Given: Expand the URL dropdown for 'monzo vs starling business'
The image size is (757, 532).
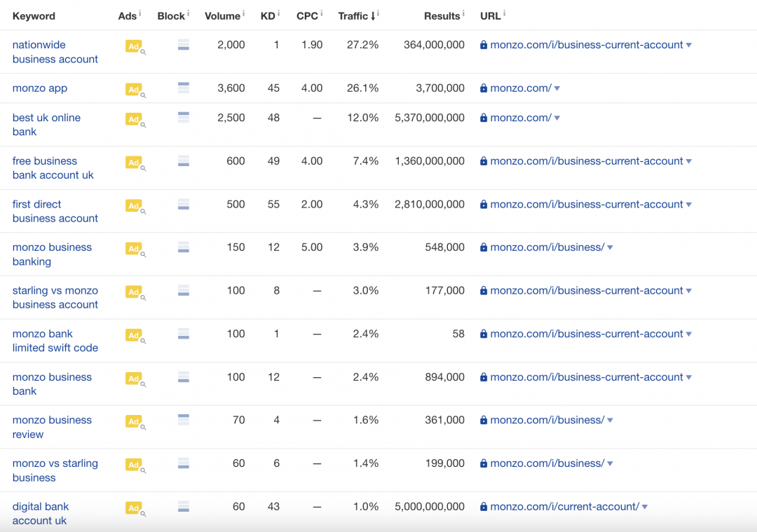Looking at the screenshot, I should tap(611, 463).
